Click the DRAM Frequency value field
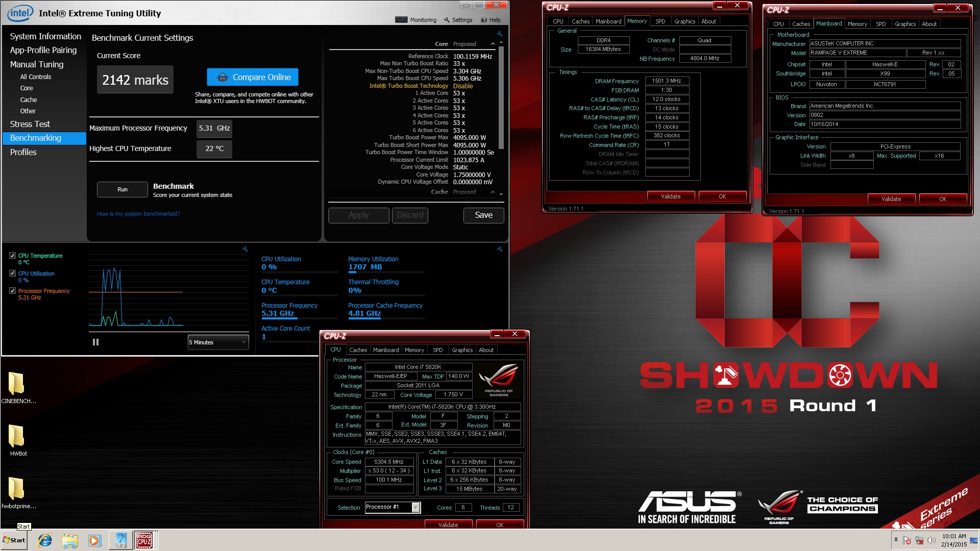980x551 pixels. tap(667, 81)
